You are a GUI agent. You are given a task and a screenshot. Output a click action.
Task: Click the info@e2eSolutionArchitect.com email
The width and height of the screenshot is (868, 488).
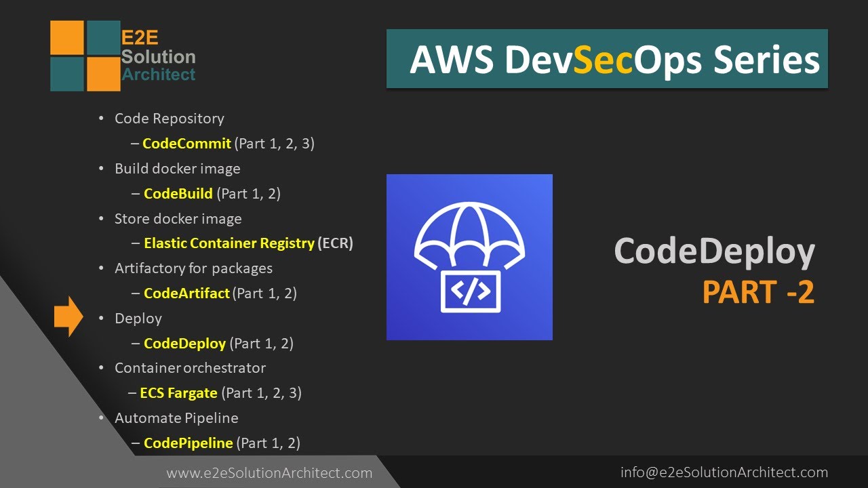click(724, 472)
